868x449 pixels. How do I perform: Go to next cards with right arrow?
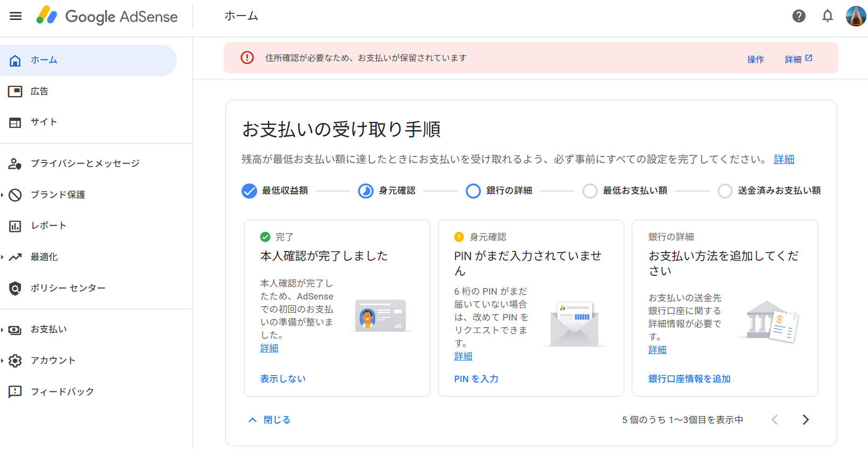coord(805,420)
